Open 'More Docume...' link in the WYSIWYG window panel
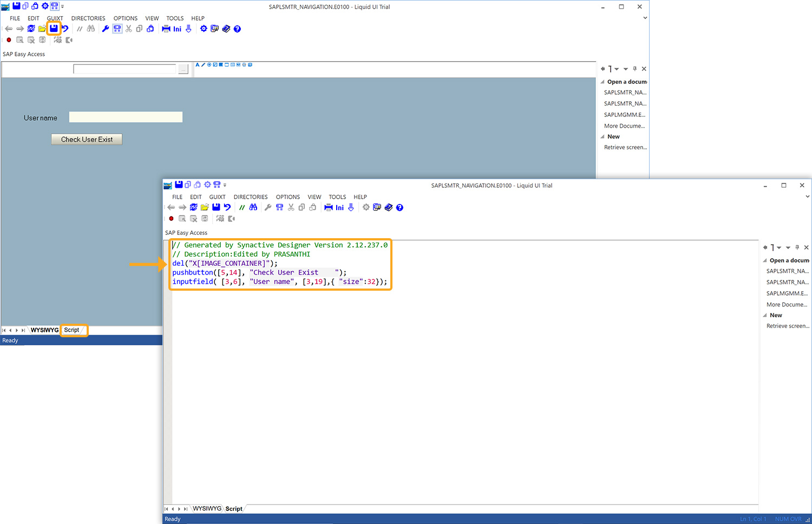 coord(624,126)
